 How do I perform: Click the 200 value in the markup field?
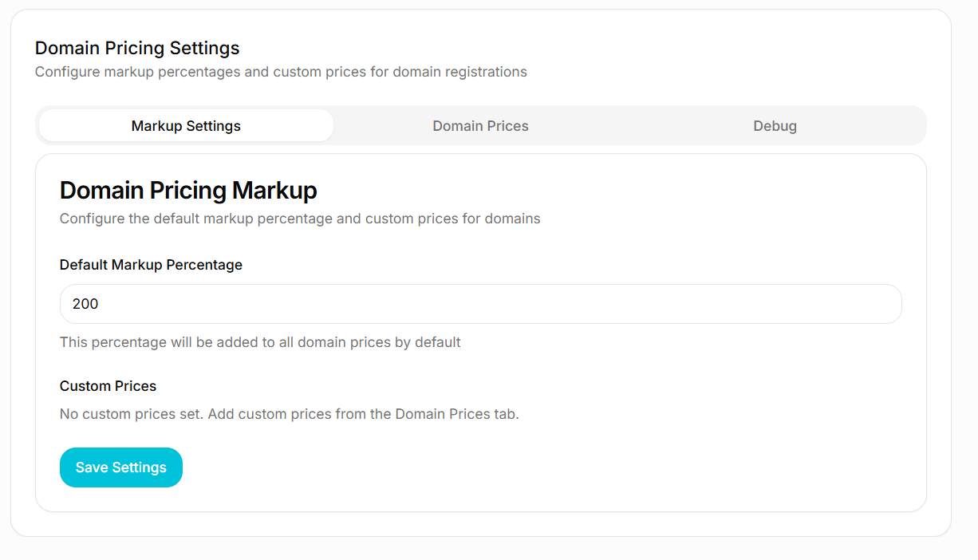[85, 304]
